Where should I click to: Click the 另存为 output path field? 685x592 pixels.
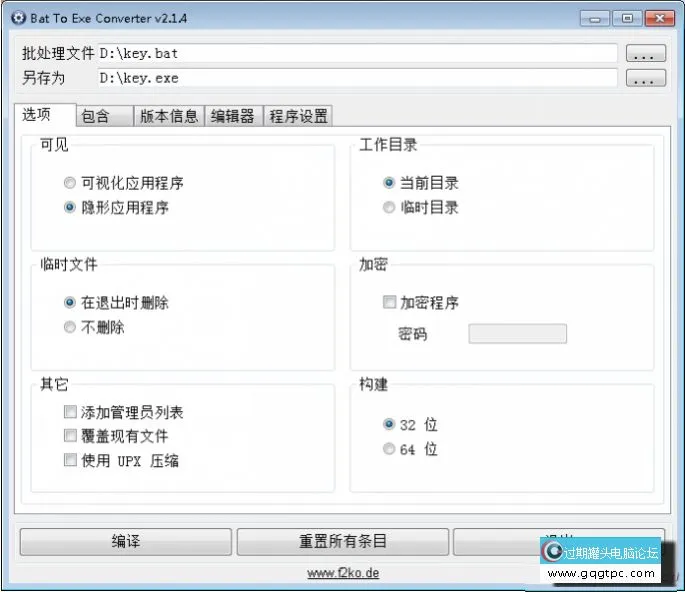point(358,78)
